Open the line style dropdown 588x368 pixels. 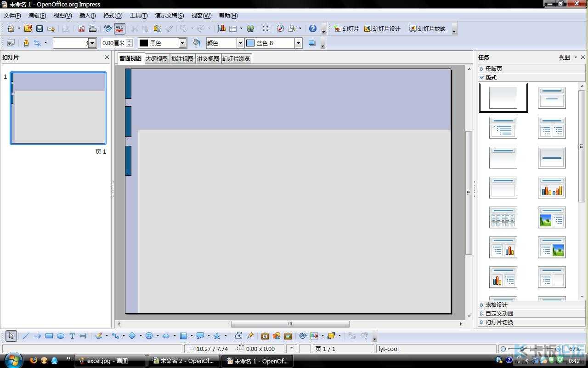(92, 43)
